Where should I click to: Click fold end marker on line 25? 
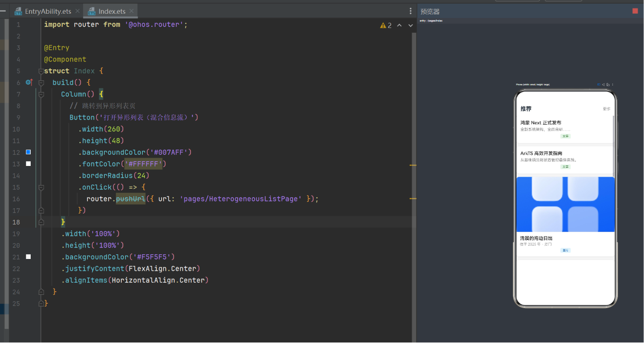click(x=41, y=303)
